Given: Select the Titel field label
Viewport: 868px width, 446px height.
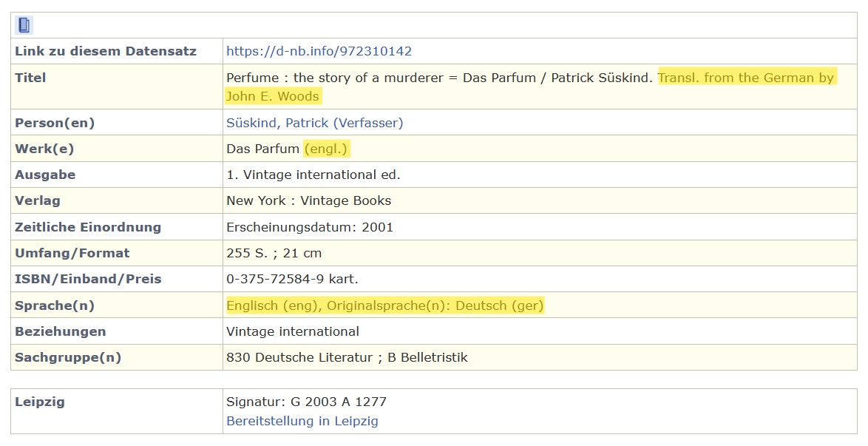Looking at the screenshot, I should pyautogui.click(x=30, y=78).
